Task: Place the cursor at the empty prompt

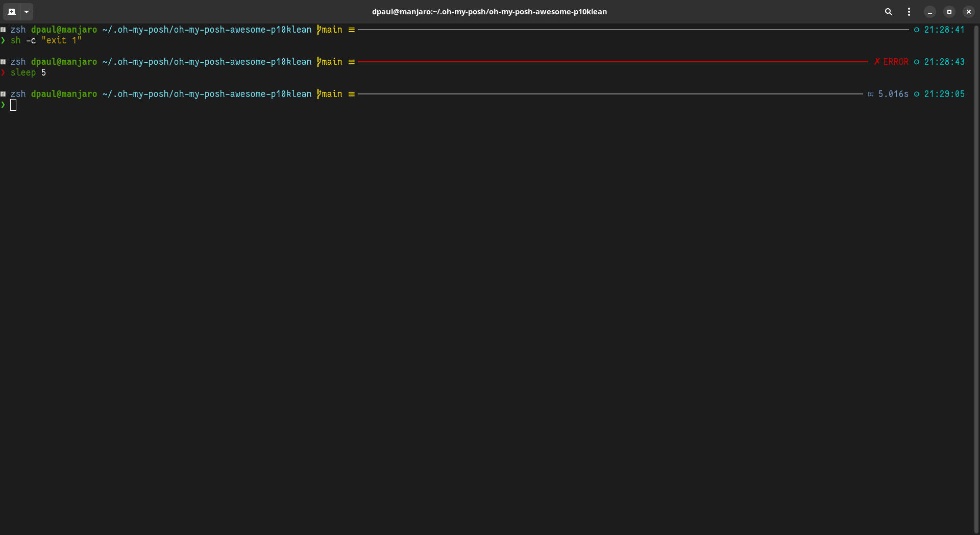Action: (13, 105)
